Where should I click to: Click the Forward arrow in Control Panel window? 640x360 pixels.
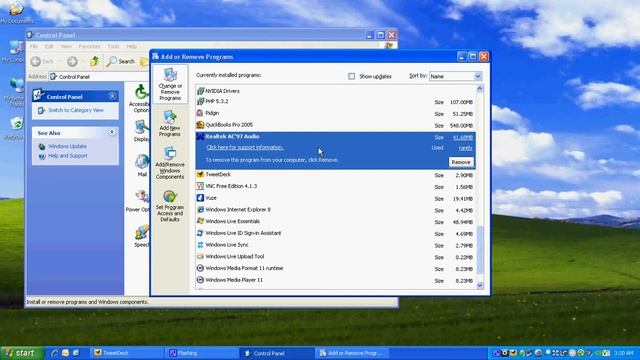[72, 61]
